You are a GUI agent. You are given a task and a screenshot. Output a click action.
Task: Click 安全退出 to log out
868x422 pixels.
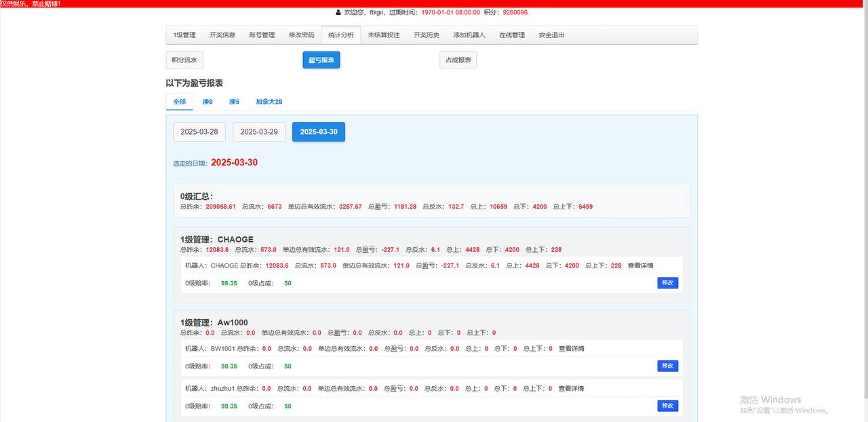pyautogui.click(x=551, y=35)
